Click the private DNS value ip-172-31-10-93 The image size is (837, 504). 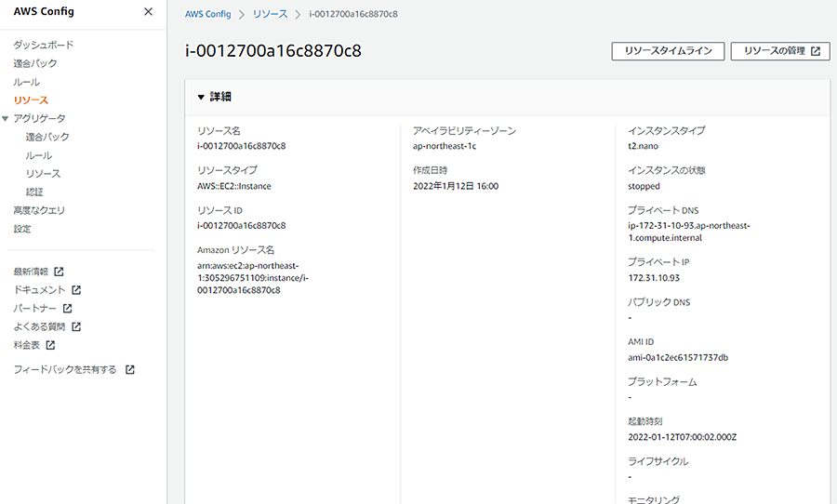point(689,232)
